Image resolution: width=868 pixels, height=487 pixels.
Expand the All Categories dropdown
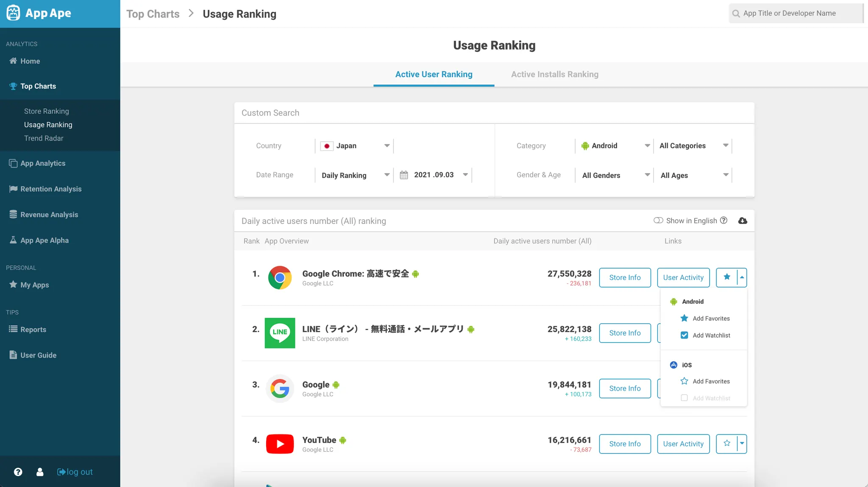coord(693,146)
